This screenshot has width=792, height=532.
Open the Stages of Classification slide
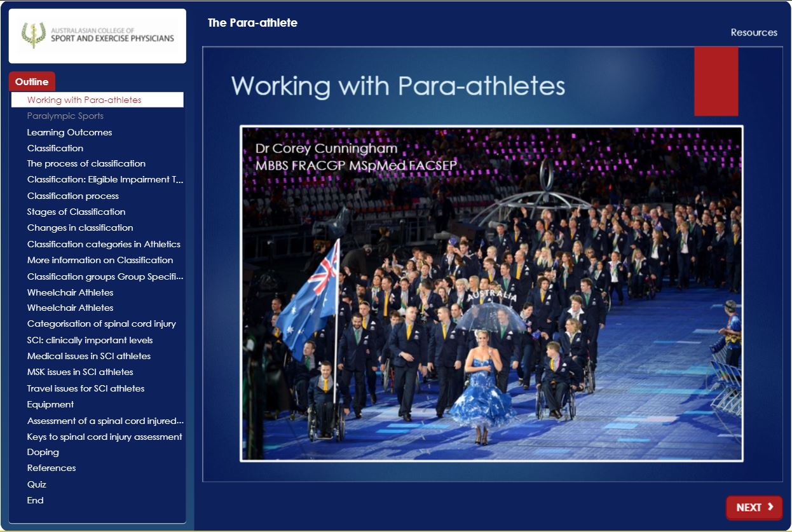pos(76,212)
